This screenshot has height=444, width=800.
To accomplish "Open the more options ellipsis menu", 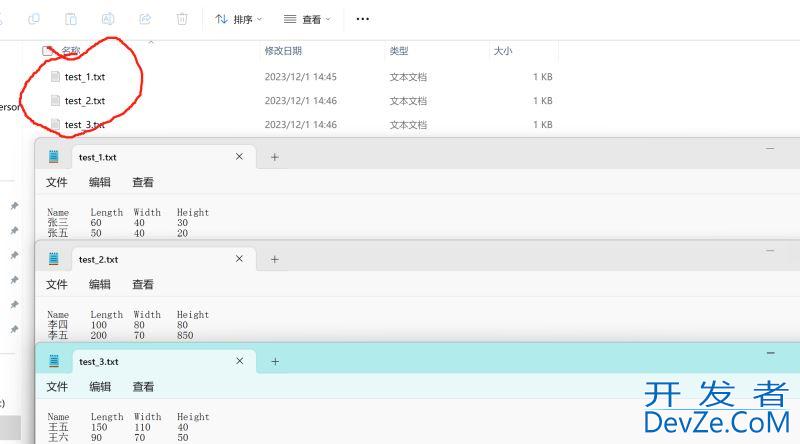I will click(x=363, y=19).
